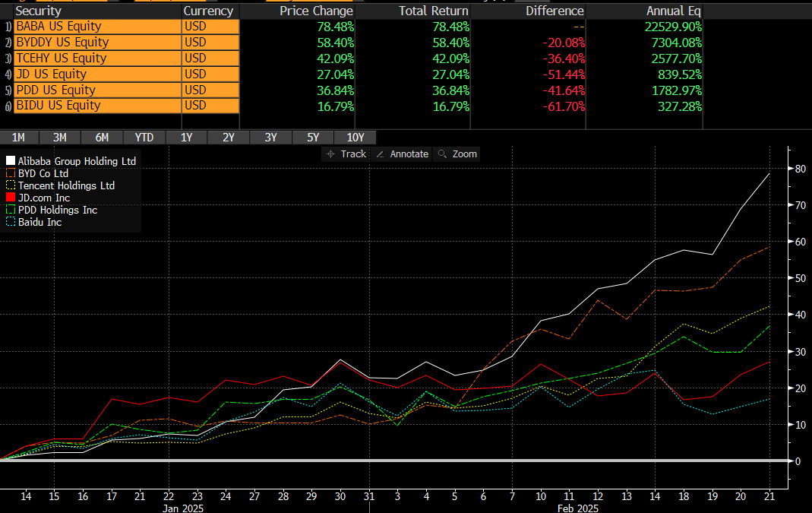Click the Alibaba Group Holding Ltd legend label
The image size is (812, 513).
pyautogui.click(x=77, y=161)
